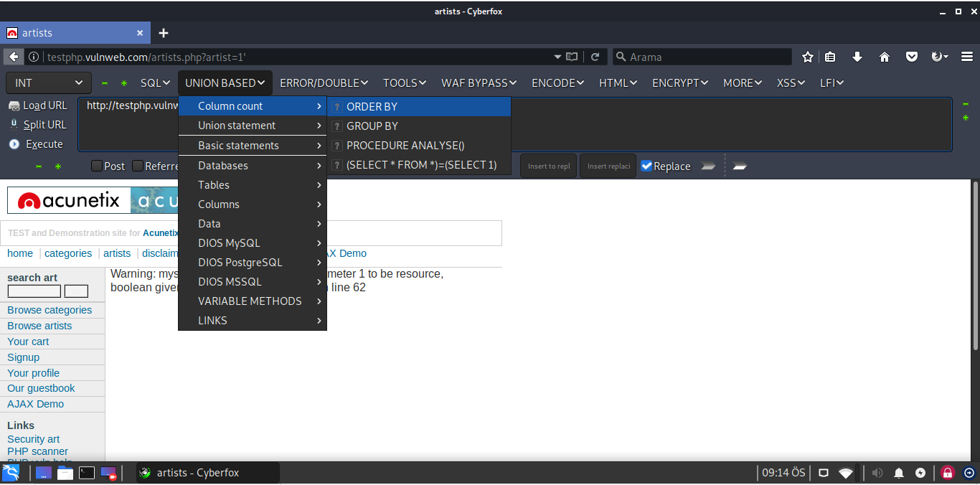Go to the browser home icon
This screenshot has height=485, width=980.
(x=884, y=57)
